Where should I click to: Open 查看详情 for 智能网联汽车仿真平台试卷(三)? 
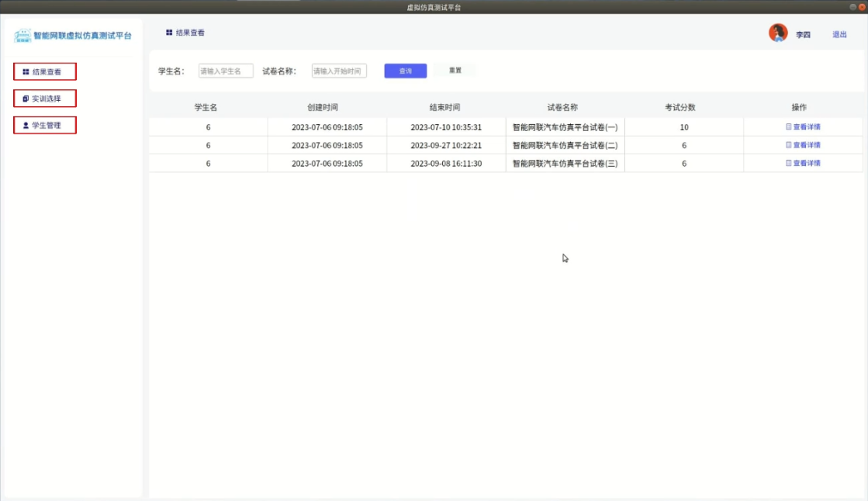click(807, 163)
